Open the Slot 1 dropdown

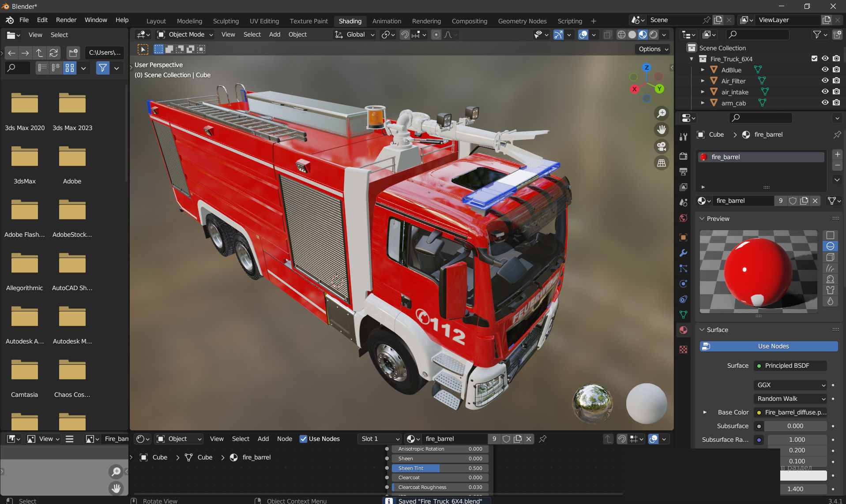[380, 439]
